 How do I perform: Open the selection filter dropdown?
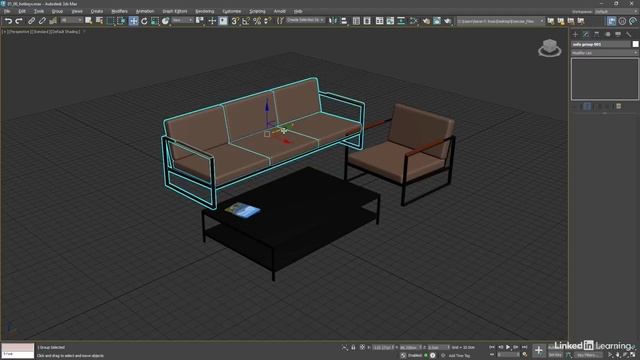71,20
